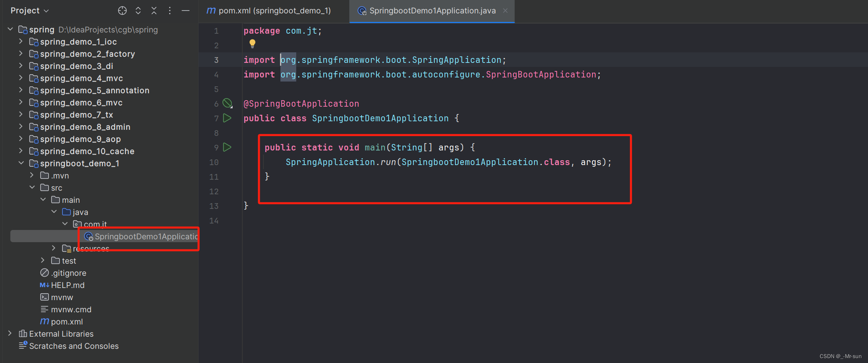This screenshot has height=363, width=868.
Task: Expand the spring_demo_10_cache module
Action: tap(21, 151)
